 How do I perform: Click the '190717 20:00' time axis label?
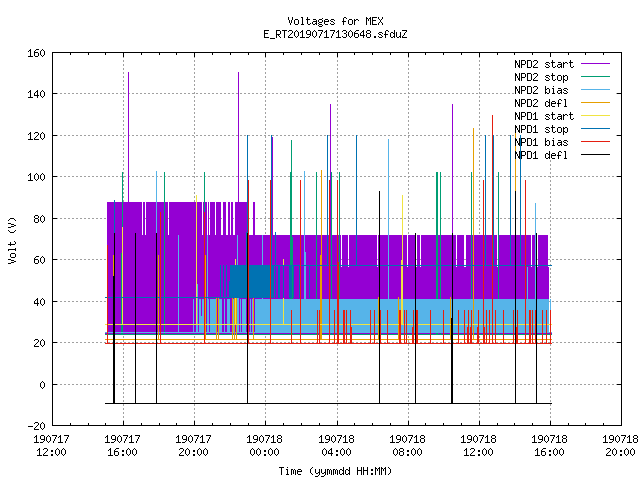193,446
